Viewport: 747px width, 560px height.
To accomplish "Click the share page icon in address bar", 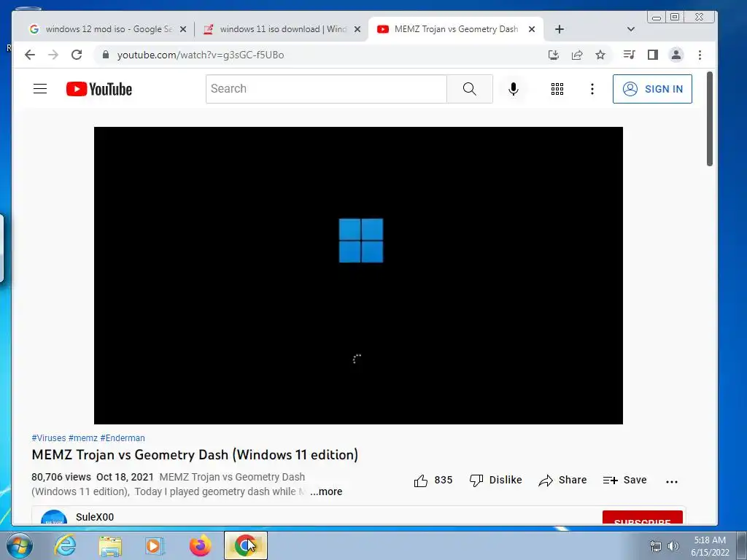I will pyautogui.click(x=577, y=55).
